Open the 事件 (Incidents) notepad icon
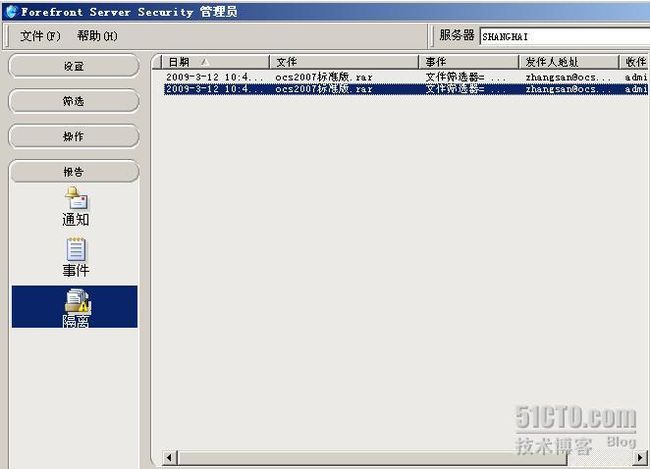 pos(75,257)
